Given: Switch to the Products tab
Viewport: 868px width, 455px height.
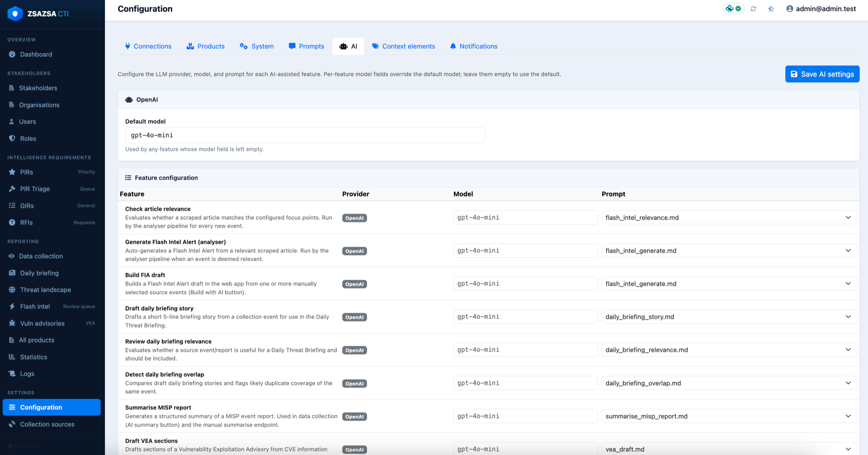Looking at the screenshot, I should [x=205, y=46].
